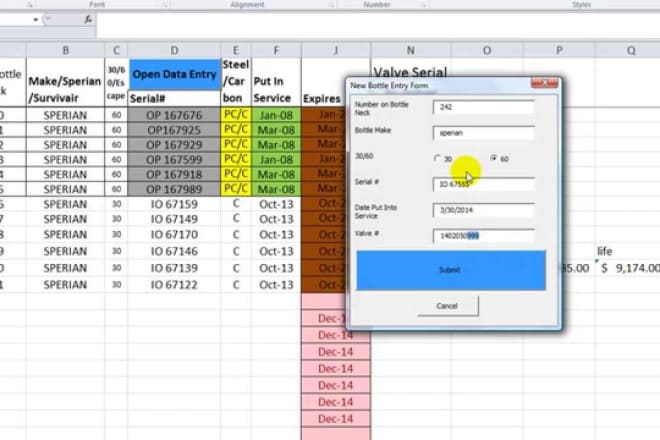
Task: Click the Put In Service header cell
Action: click(x=276, y=83)
